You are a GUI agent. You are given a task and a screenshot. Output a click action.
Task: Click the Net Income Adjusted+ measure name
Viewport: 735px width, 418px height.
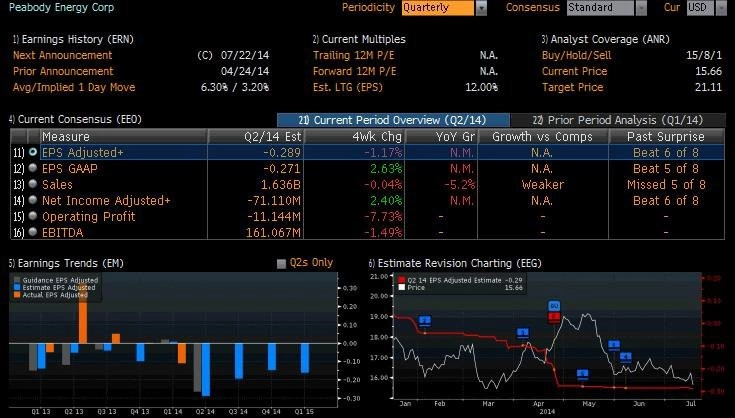click(106, 201)
